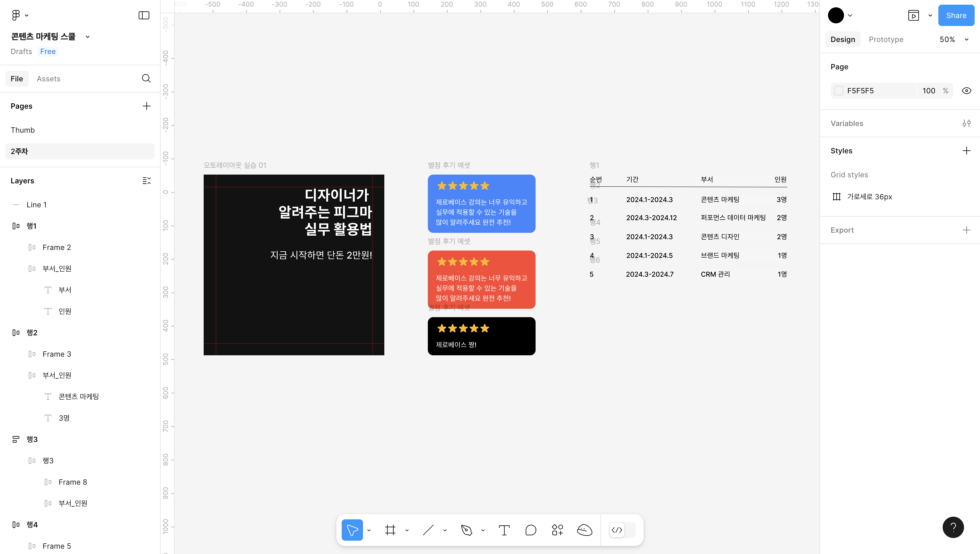Click the search icon in File panel
This screenshot has width=980, height=554.
pos(146,78)
